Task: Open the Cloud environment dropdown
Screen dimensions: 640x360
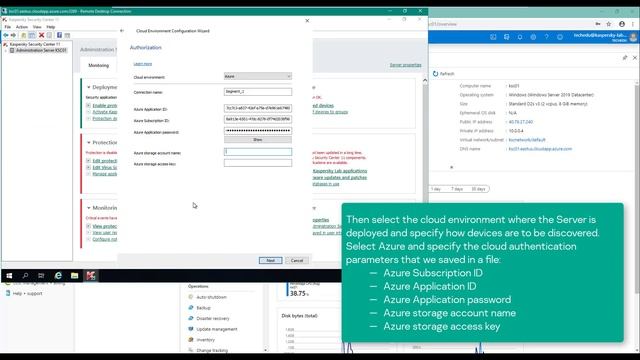Action: 258,76
